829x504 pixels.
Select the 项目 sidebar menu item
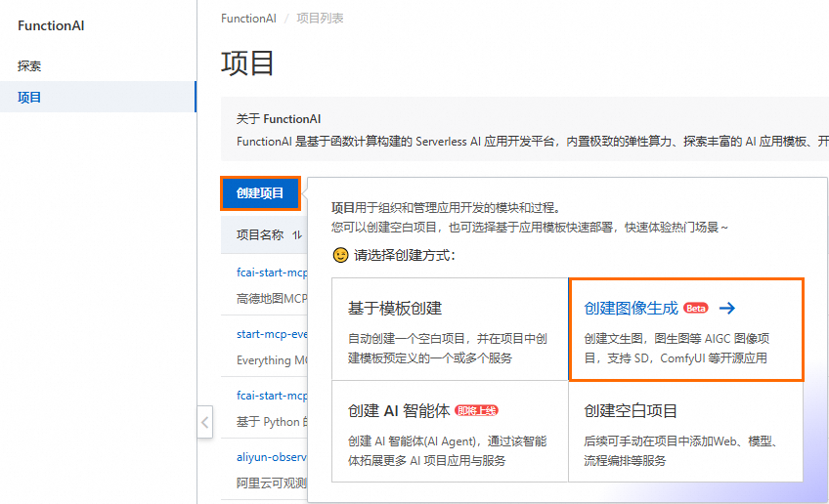[x=98, y=97]
